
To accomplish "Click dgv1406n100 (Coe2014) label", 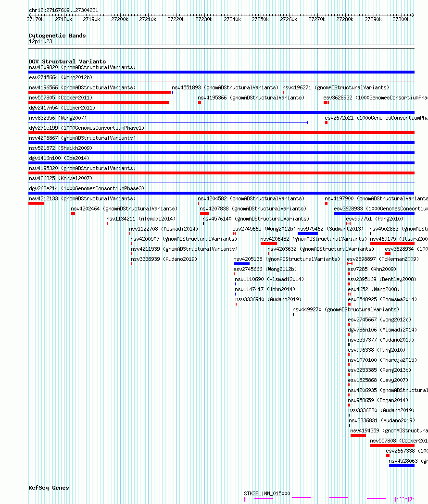I will pos(59,158).
